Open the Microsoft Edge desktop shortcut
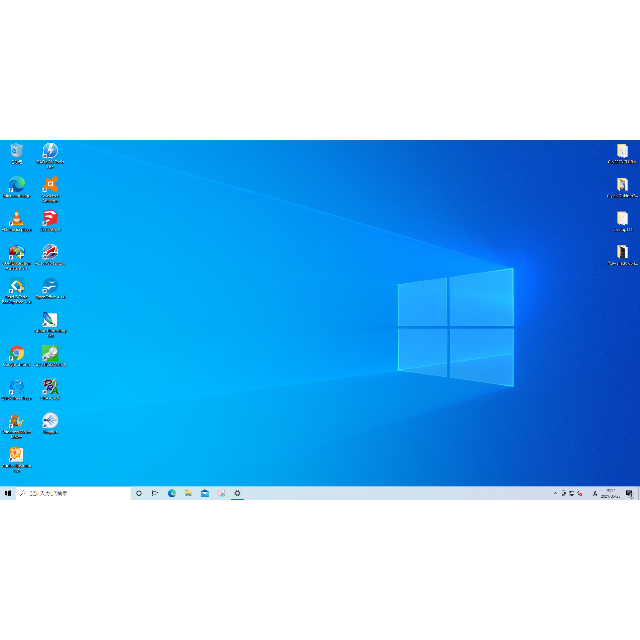This screenshot has height=640, width=640. (17, 187)
